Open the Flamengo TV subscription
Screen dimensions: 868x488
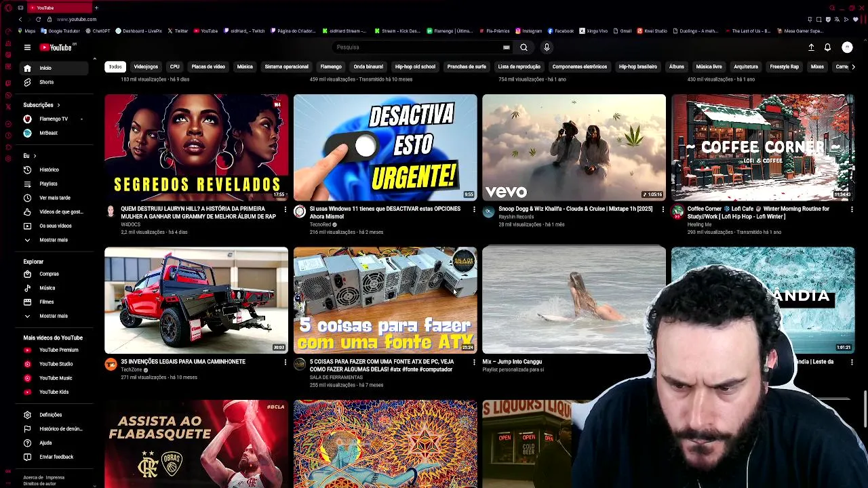pyautogui.click(x=54, y=119)
